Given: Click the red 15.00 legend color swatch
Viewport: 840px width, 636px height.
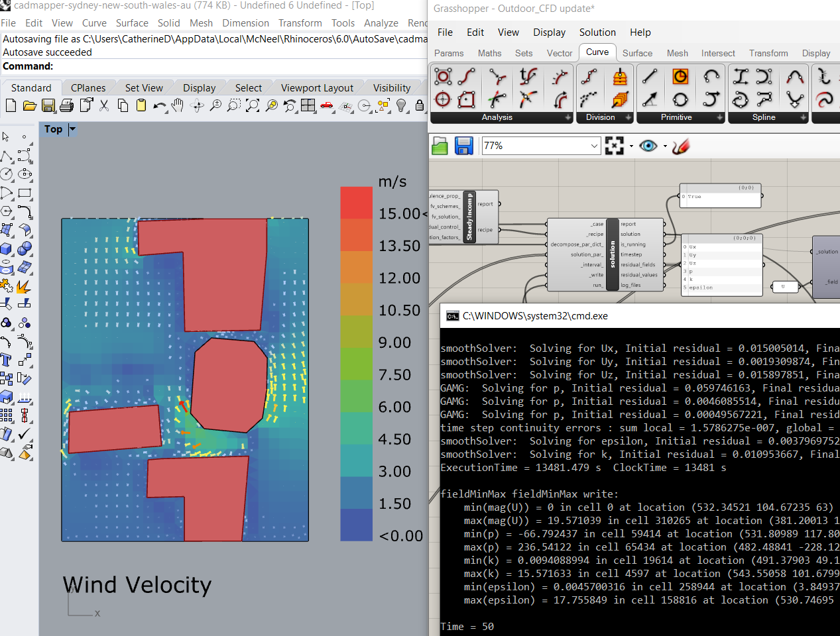Looking at the screenshot, I should 356,203.
